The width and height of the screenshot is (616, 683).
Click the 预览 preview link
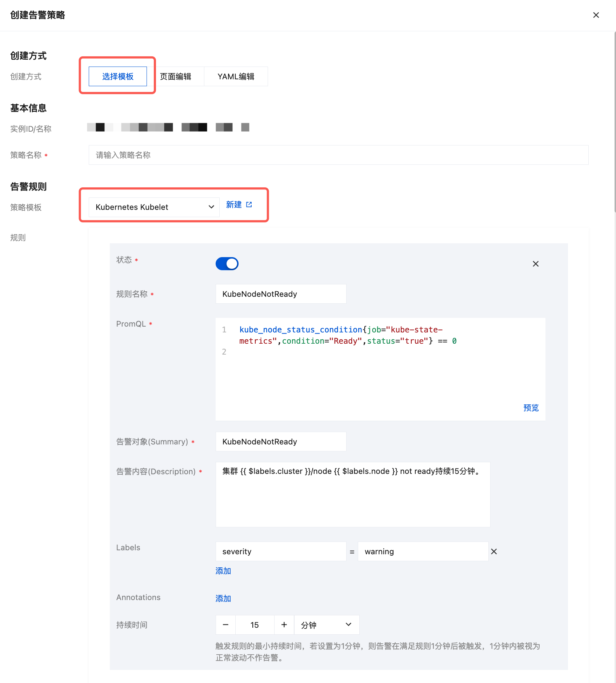click(x=531, y=408)
